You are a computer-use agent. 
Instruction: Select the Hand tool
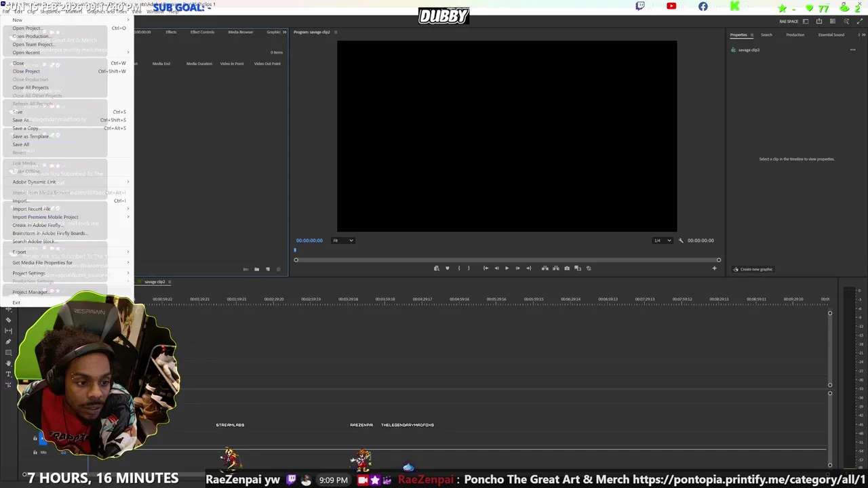pos(8,363)
